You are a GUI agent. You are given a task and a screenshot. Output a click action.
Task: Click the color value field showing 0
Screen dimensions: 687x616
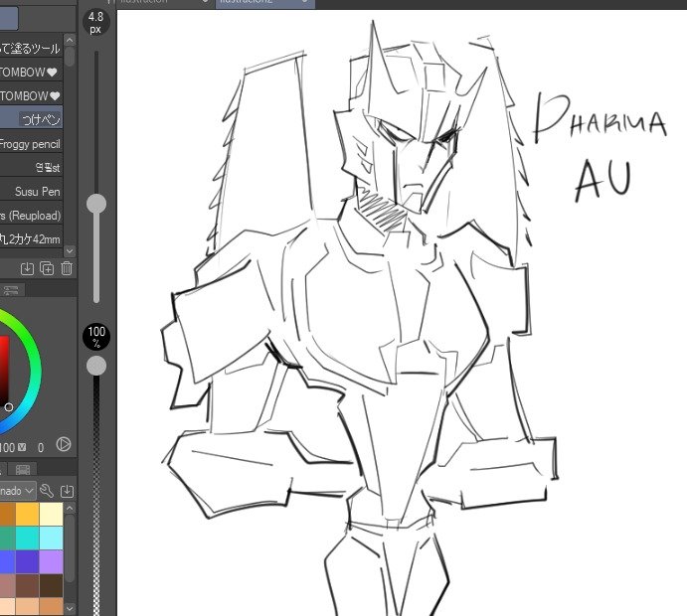pos(41,447)
